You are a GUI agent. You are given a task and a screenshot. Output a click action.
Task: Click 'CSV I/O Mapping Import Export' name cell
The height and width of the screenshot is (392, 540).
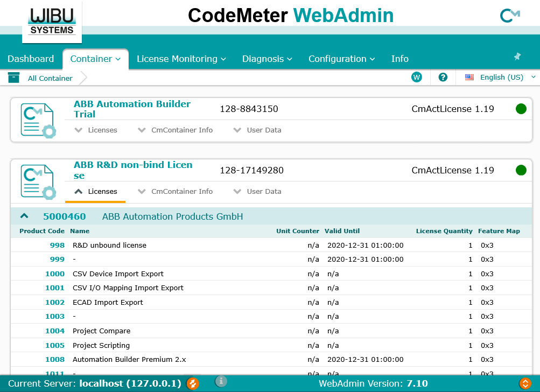click(x=128, y=288)
